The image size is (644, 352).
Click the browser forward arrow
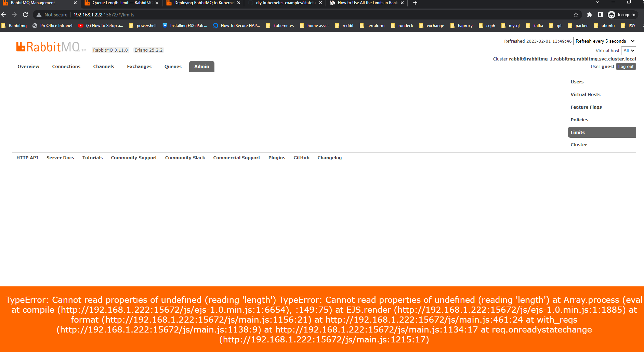point(14,15)
